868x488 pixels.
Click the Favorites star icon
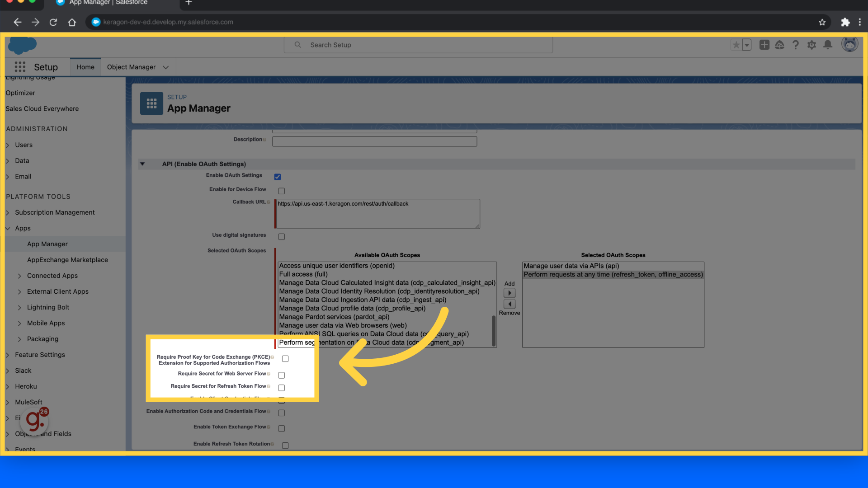(736, 45)
